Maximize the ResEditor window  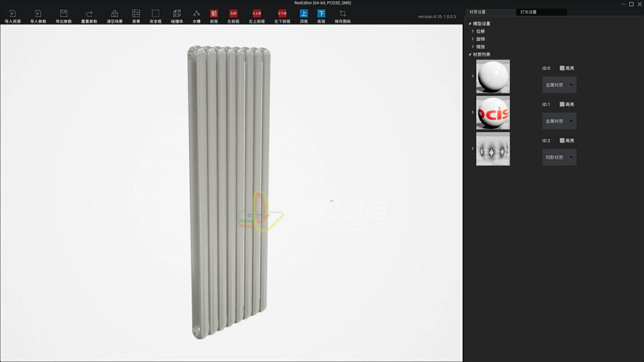631,4
